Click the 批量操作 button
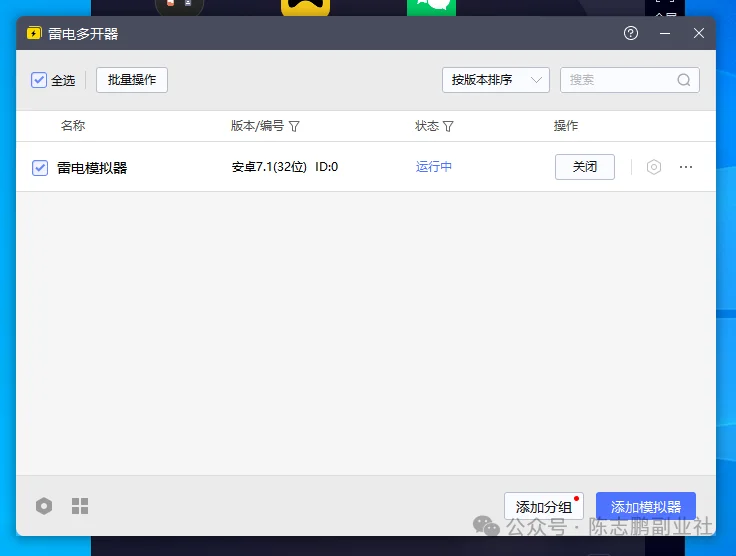Screen dimensions: 736x556 pos(132,80)
